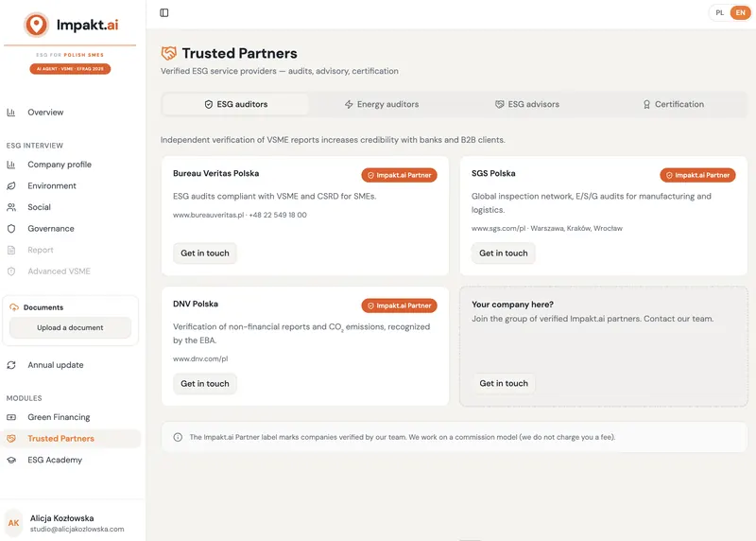This screenshot has height=541, width=756.
Task: Click the award ribbon icon on Certification tab
Action: click(x=646, y=104)
